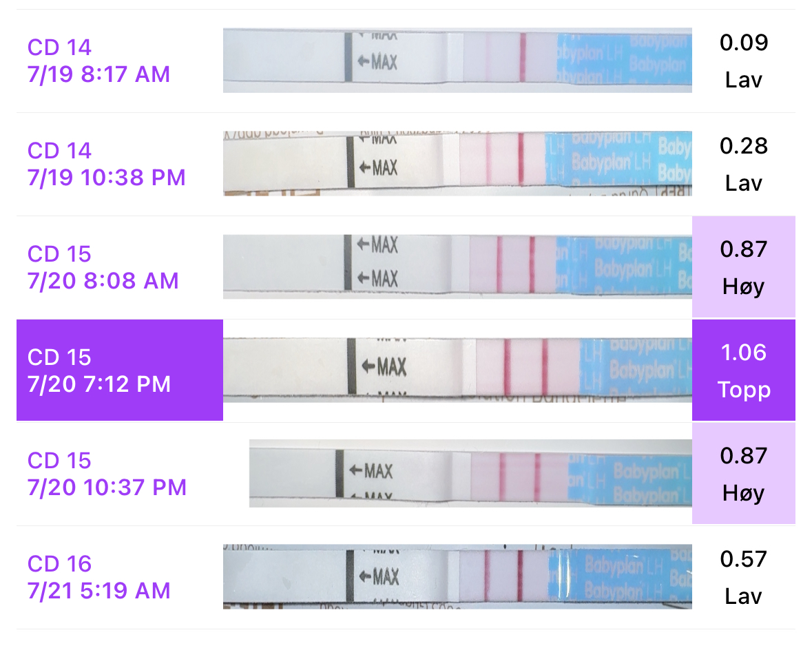The image size is (812, 659).
Task: Select the CD 14 7/19 8:17 AM entry
Action: point(98,61)
